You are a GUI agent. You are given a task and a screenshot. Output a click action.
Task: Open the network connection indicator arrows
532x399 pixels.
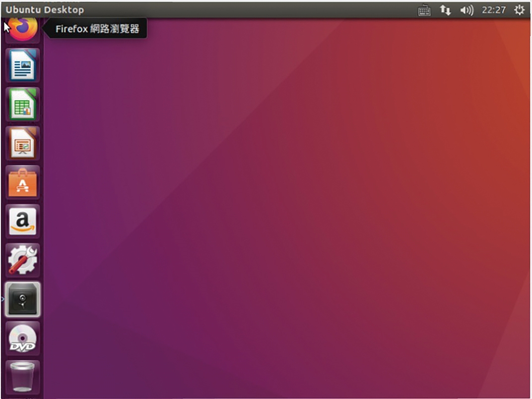[x=446, y=10]
